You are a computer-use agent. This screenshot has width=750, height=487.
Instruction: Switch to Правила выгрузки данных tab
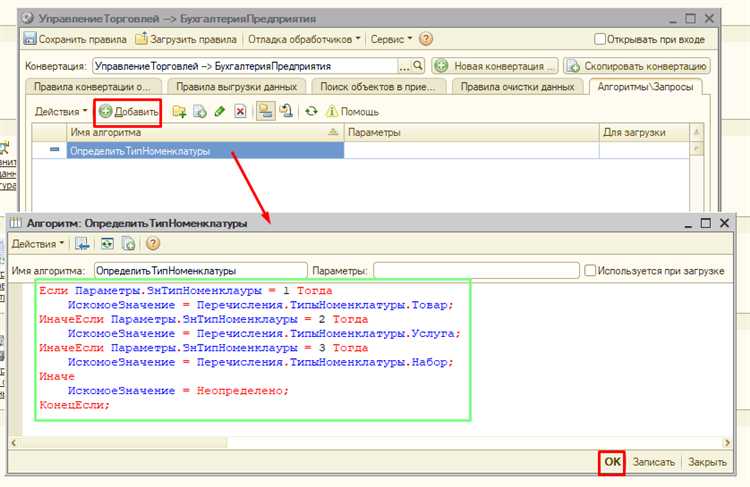(x=236, y=87)
